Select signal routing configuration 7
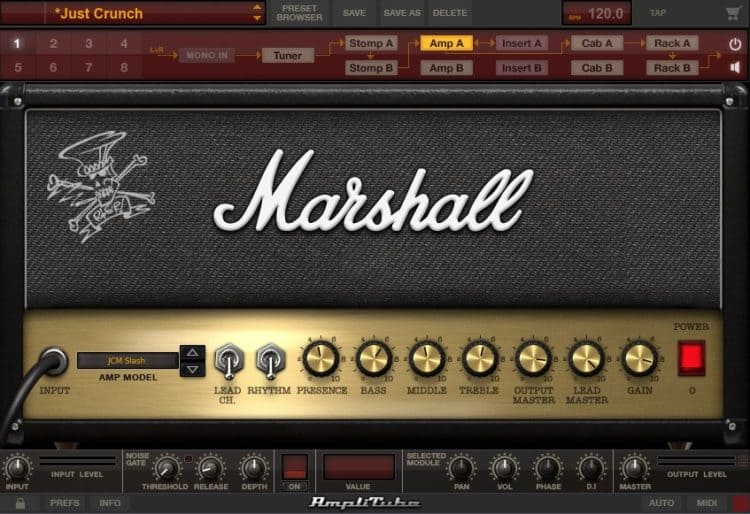The image size is (750, 514). pos(88,67)
